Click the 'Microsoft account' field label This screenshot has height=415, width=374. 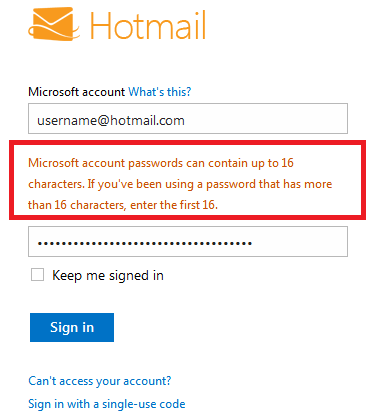tap(76, 91)
